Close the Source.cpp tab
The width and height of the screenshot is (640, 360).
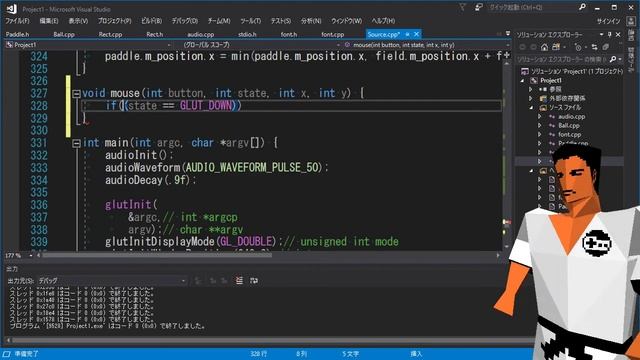click(x=416, y=34)
